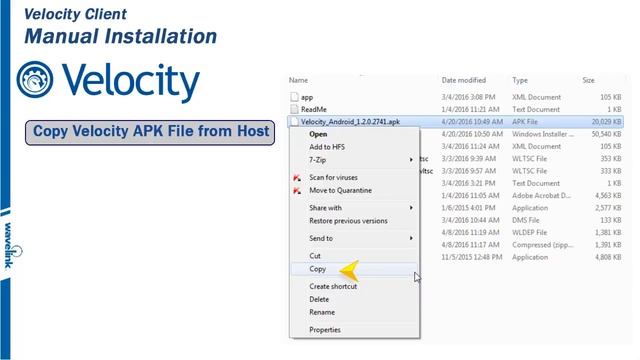Sort by the Size column header

click(588, 80)
